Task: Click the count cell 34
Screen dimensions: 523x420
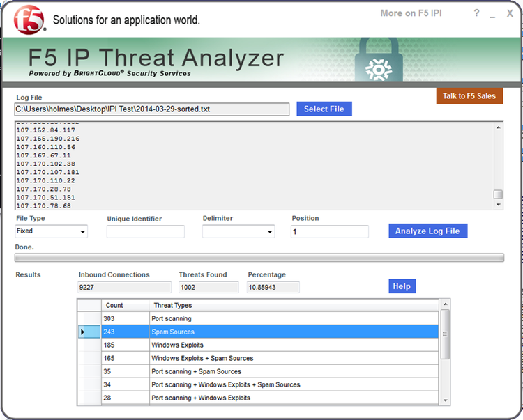Action: pos(125,384)
